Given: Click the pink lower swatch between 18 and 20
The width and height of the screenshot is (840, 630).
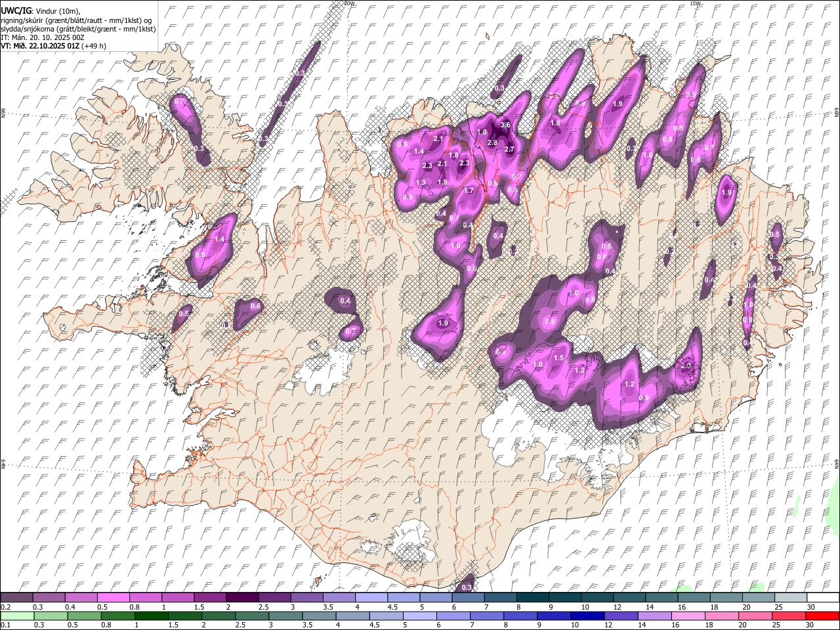Looking at the screenshot, I should (721, 616).
